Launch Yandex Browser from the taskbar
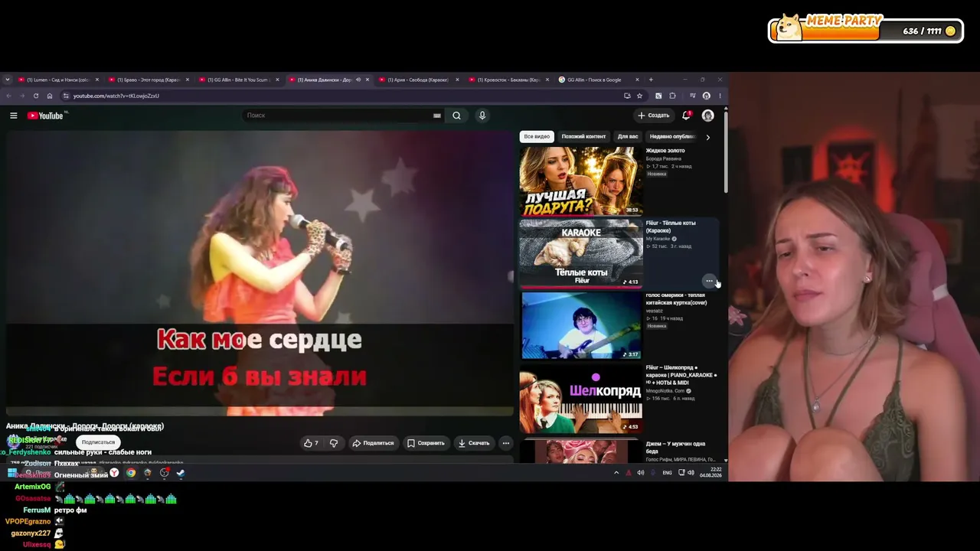This screenshot has width=980, height=551. pos(114,473)
